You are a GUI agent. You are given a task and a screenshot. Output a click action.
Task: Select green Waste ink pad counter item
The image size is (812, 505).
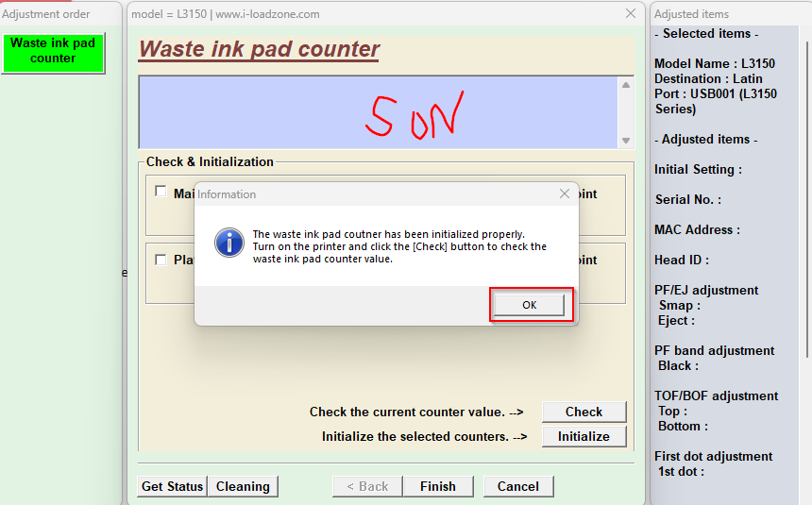[53, 51]
